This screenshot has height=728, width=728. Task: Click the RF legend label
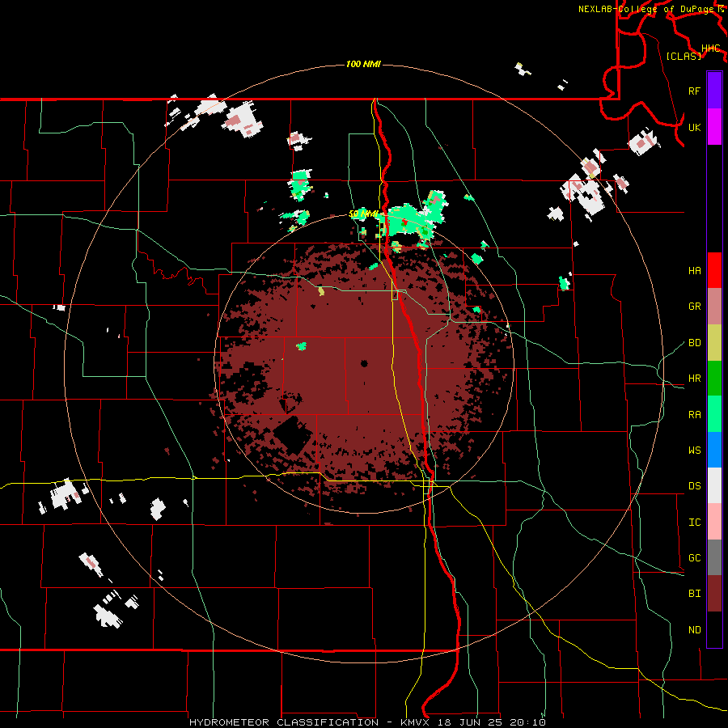694,91
